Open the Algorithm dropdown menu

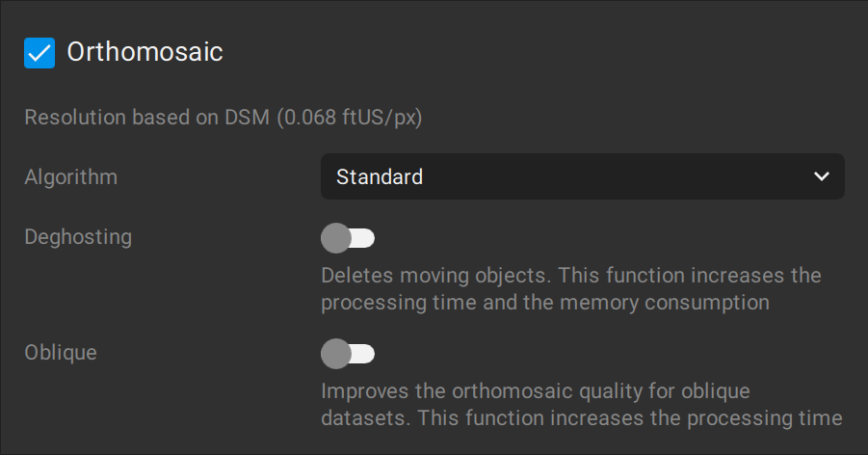coord(582,176)
